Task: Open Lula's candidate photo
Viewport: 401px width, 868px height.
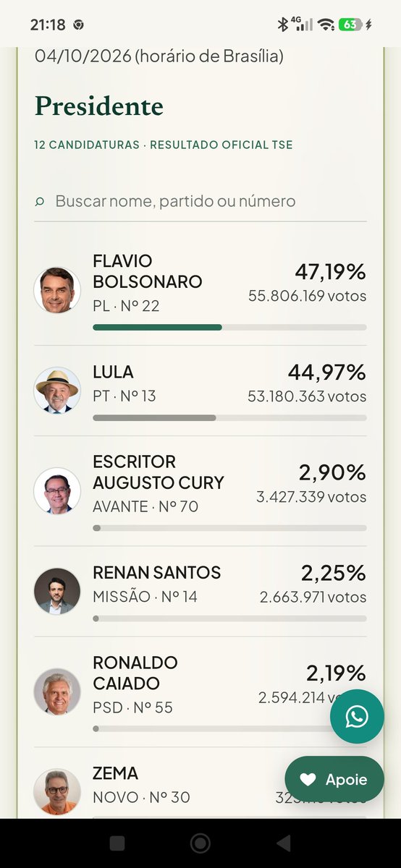Action: point(57,391)
